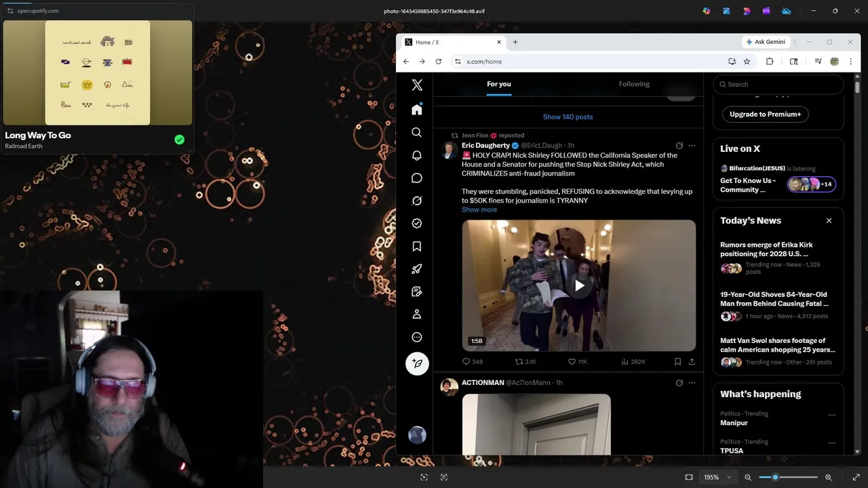
Task: Go back in Chrome
Action: [x=406, y=62]
